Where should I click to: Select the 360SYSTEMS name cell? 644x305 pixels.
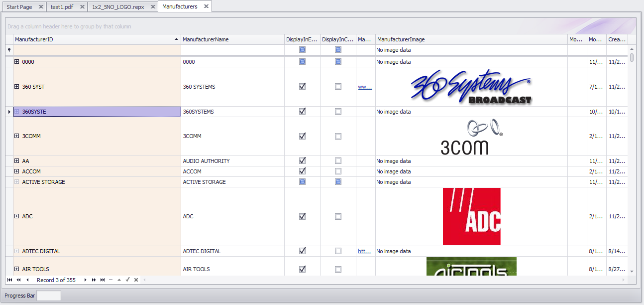coord(232,112)
